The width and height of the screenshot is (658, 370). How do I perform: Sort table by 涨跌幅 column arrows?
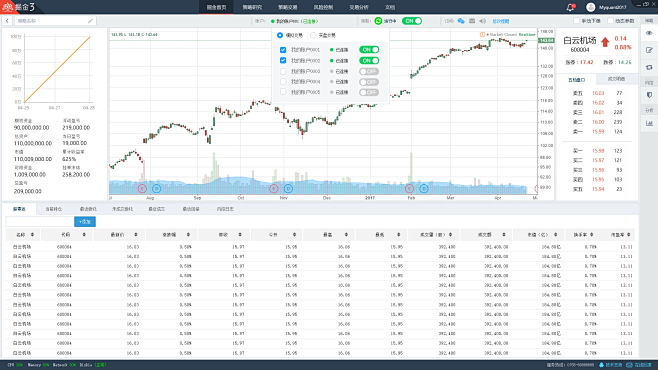[188, 235]
